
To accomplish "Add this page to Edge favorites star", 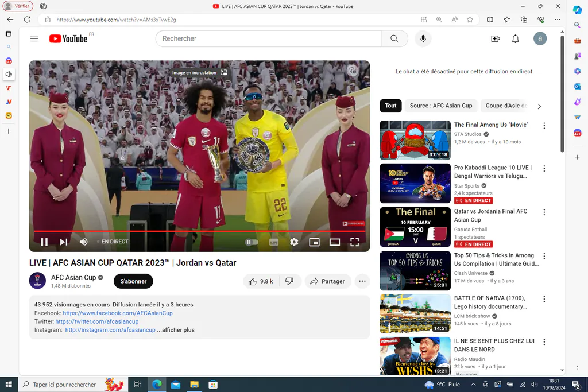I will pyautogui.click(x=470, y=20).
